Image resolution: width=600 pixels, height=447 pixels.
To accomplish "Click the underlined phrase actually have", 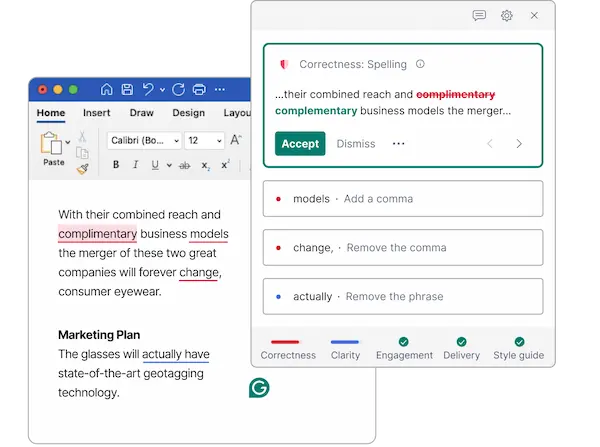I will tap(176, 354).
